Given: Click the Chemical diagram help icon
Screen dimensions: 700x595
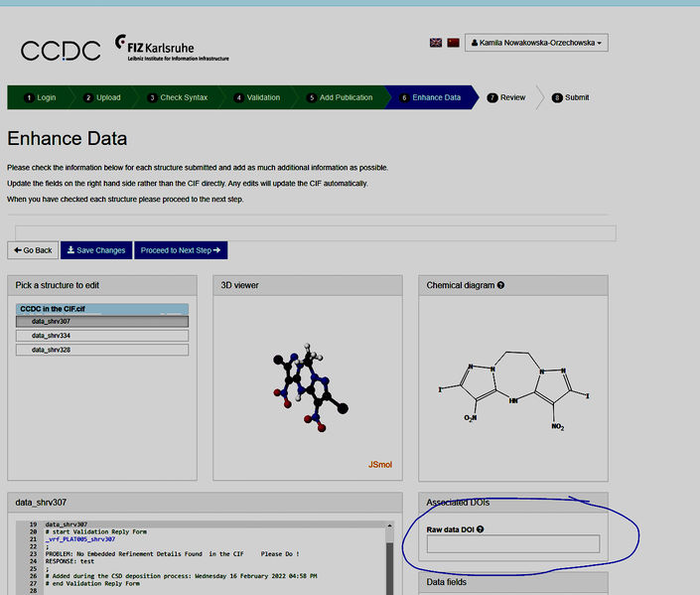Looking at the screenshot, I should click(x=500, y=285).
